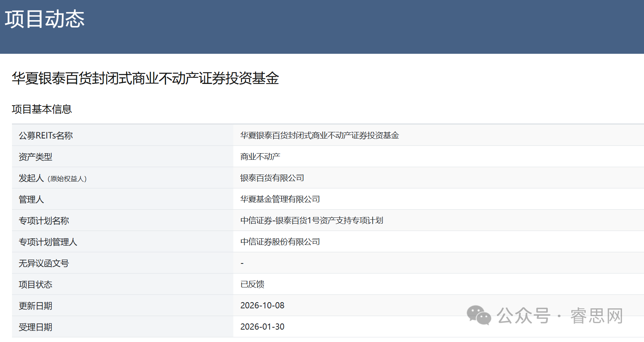Image resolution: width=644 pixels, height=342 pixels.
Task: Select the 中信证券股份有限公司 value
Action: pos(280,242)
